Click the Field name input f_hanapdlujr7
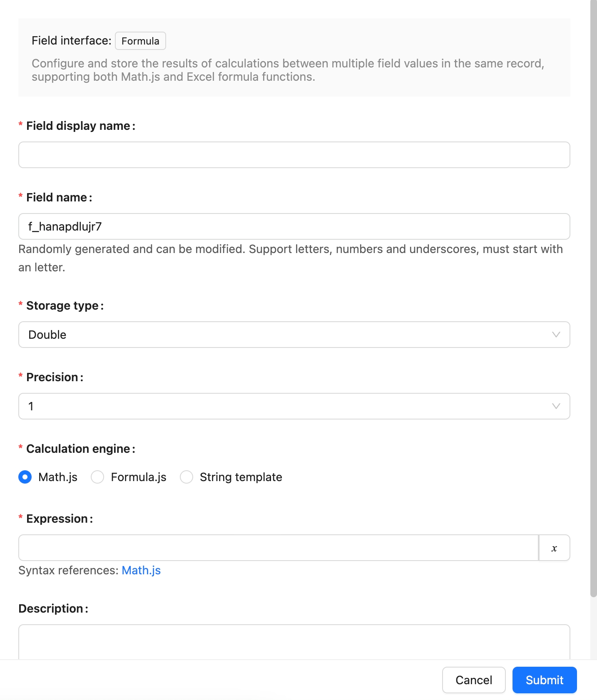 click(294, 226)
